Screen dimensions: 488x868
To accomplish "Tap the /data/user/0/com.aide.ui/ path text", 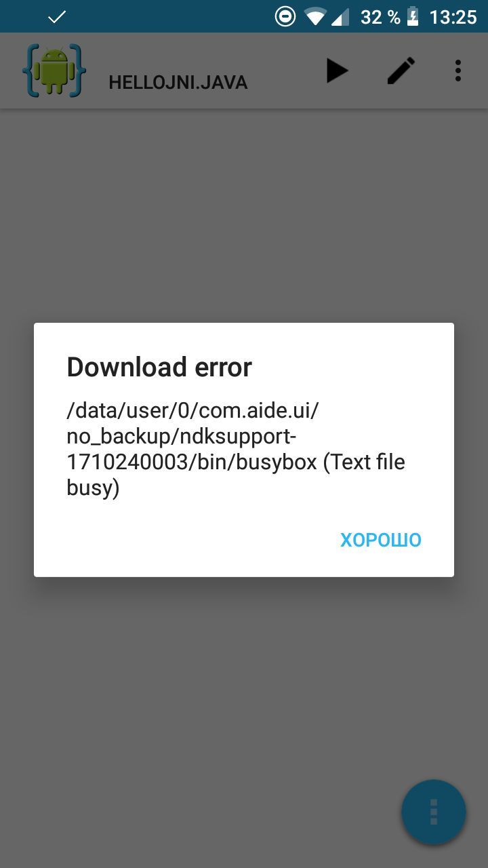I will tap(192, 410).
